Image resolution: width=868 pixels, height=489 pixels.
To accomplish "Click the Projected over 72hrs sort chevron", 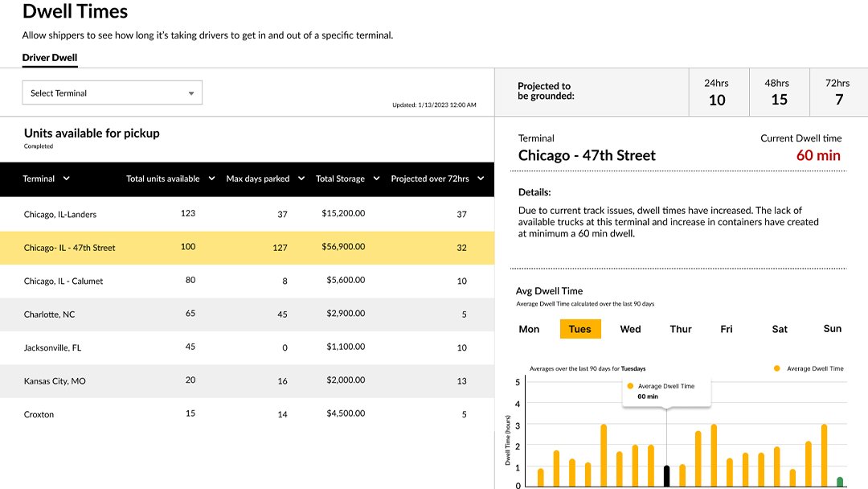I will click(x=481, y=179).
